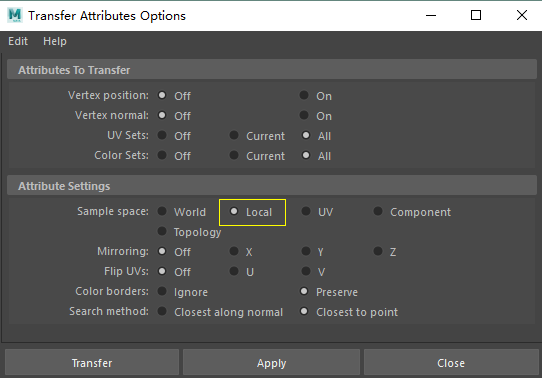The height and width of the screenshot is (378, 542).
Task: Click the 'Vertex normal:' label
Action: (x=112, y=115)
